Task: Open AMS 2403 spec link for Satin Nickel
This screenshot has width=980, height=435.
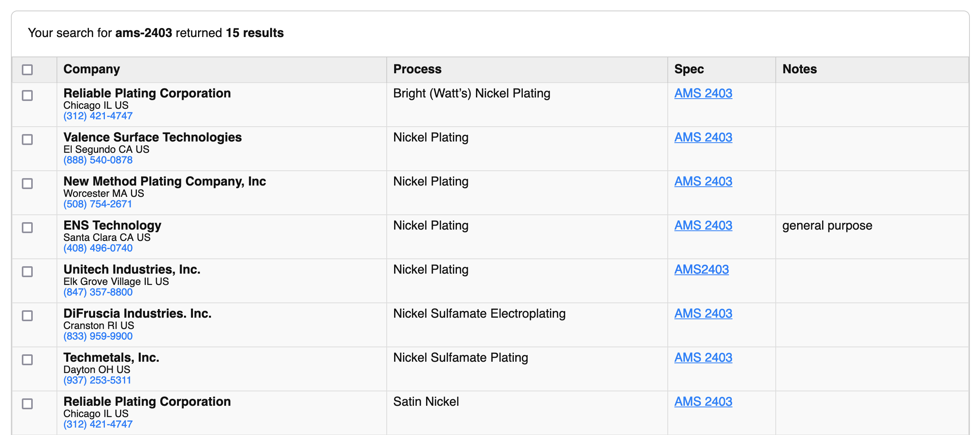Action: (703, 402)
